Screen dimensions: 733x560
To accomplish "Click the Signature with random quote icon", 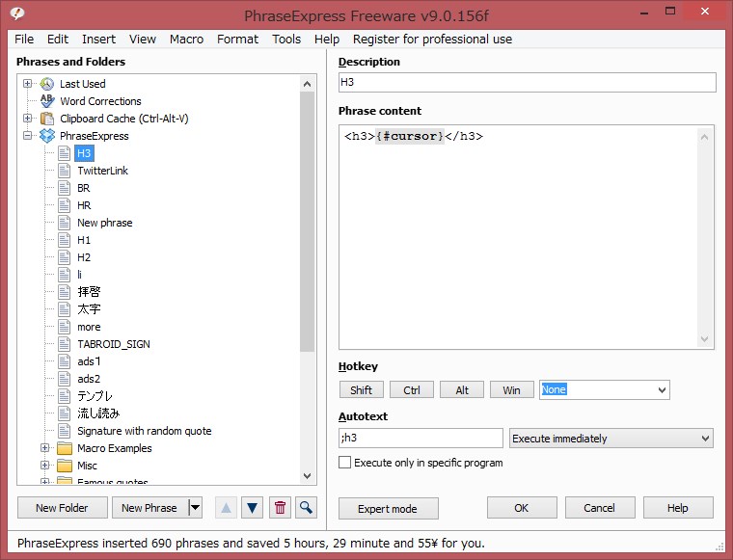I will (x=65, y=431).
